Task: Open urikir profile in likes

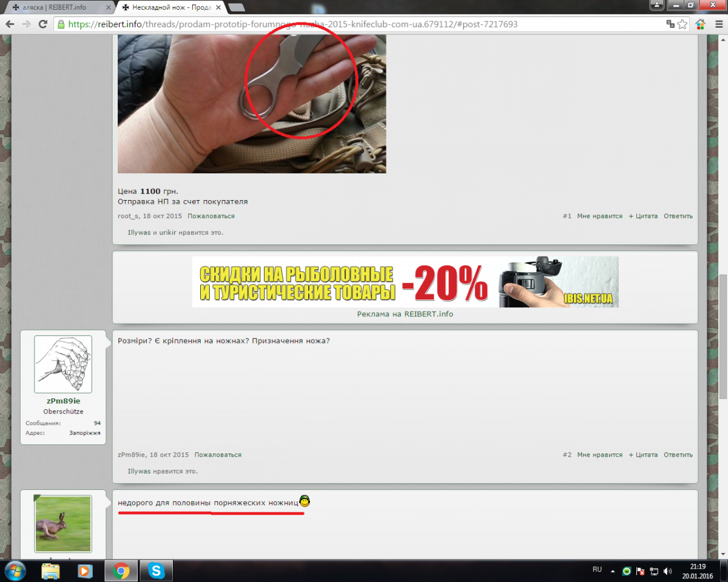Action: (x=168, y=233)
